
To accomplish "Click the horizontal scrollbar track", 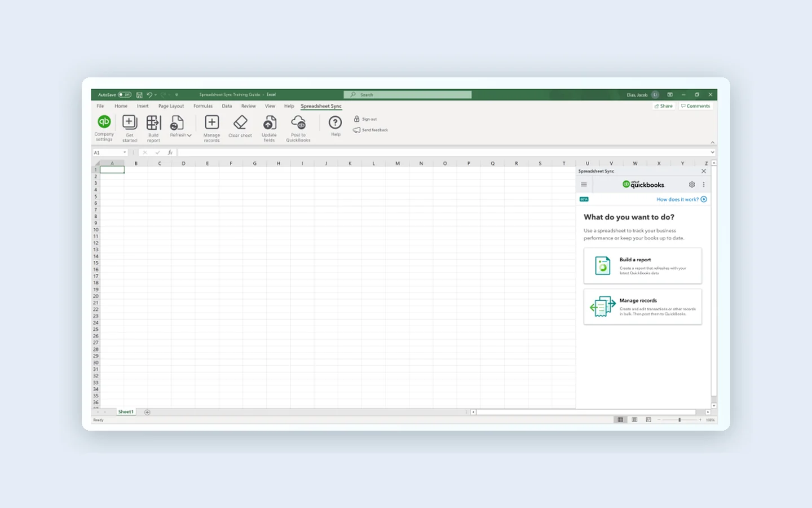I will pos(587,412).
